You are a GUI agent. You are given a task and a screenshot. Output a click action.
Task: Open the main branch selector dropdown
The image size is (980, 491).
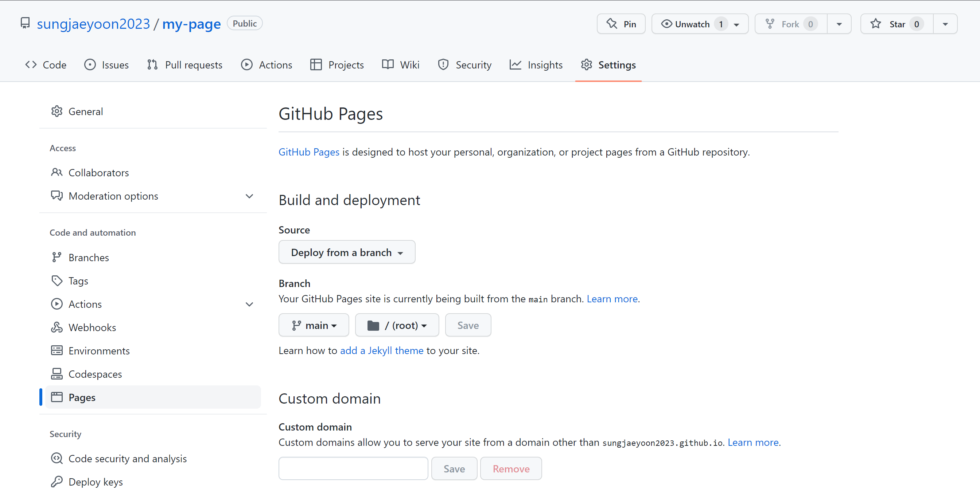(x=314, y=325)
